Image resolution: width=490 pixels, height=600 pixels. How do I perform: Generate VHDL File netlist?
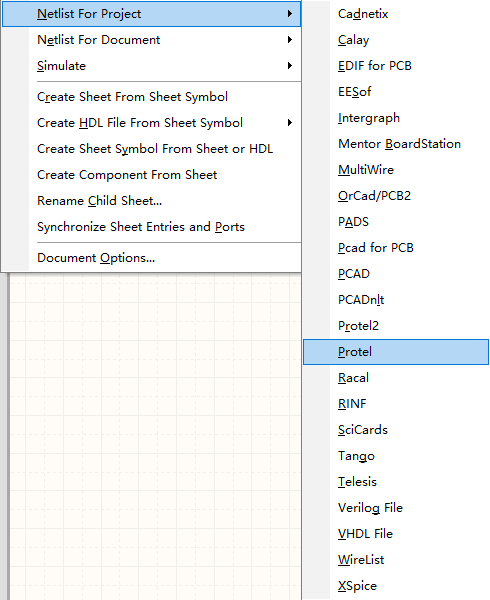[x=396, y=534]
